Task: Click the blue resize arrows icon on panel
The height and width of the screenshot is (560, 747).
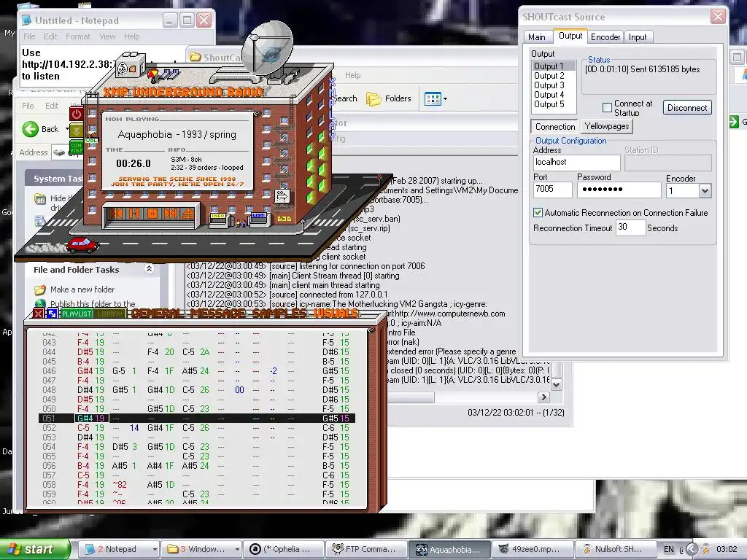Action: click(52, 314)
